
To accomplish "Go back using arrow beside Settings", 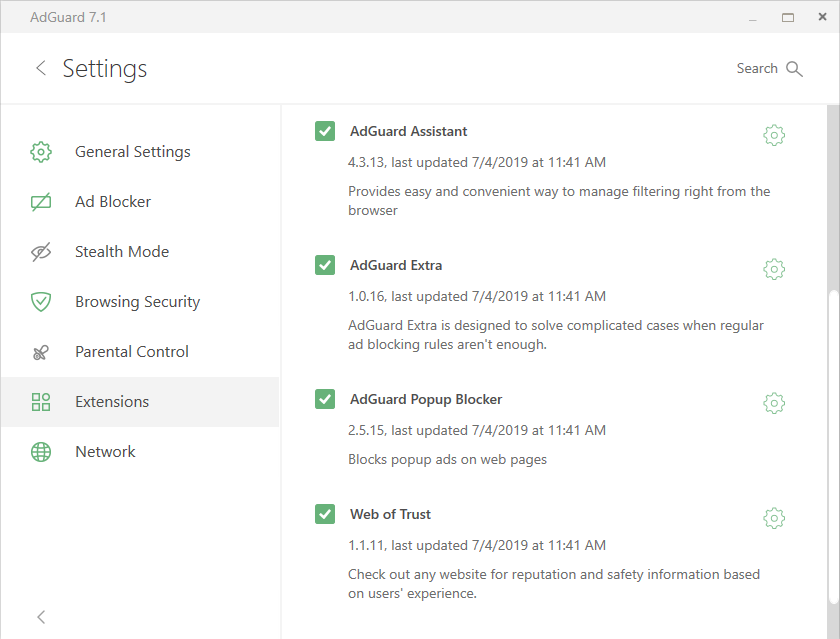I will click(x=41, y=68).
